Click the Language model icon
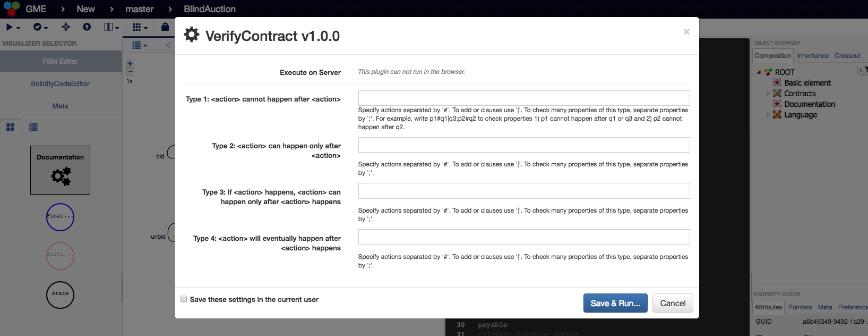Screen dimensions: 868x336 pos(777,114)
